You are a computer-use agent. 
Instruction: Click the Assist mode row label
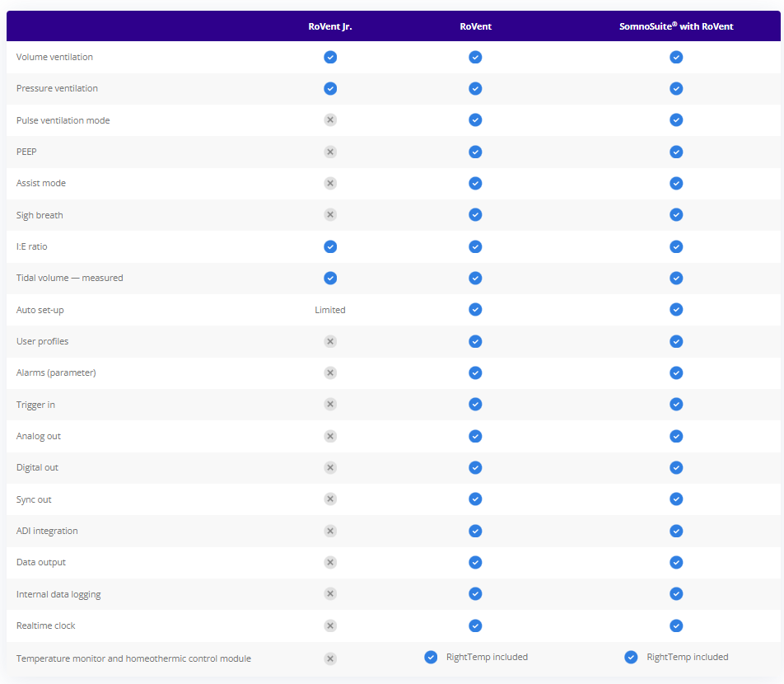tap(41, 183)
